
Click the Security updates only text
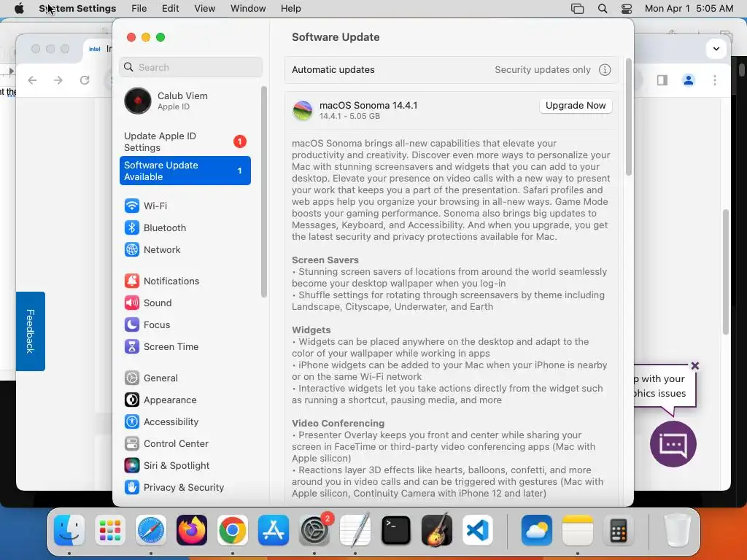[543, 70]
